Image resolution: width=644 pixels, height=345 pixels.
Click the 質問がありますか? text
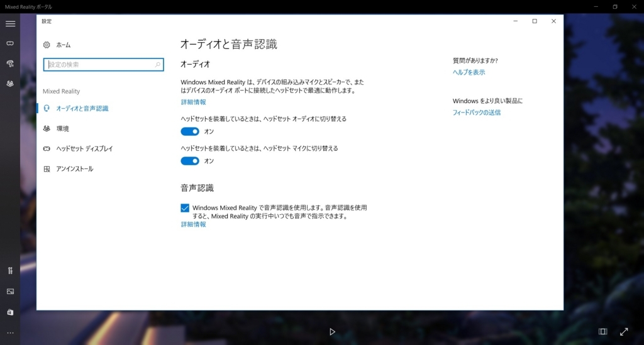(475, 61)
